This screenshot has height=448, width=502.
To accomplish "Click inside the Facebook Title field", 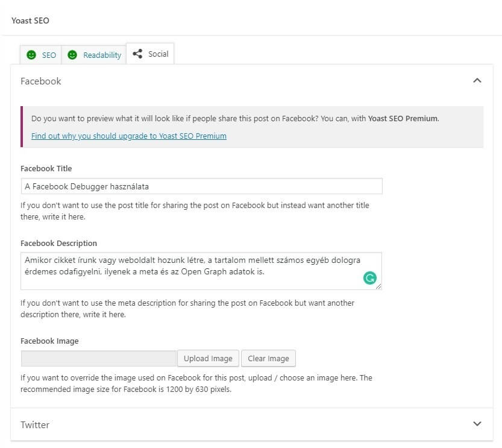I will [201, 186].
